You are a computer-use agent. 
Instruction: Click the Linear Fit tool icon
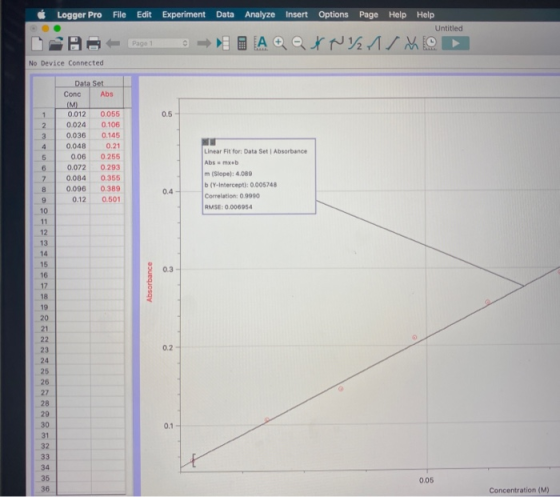tap(392, 44)
